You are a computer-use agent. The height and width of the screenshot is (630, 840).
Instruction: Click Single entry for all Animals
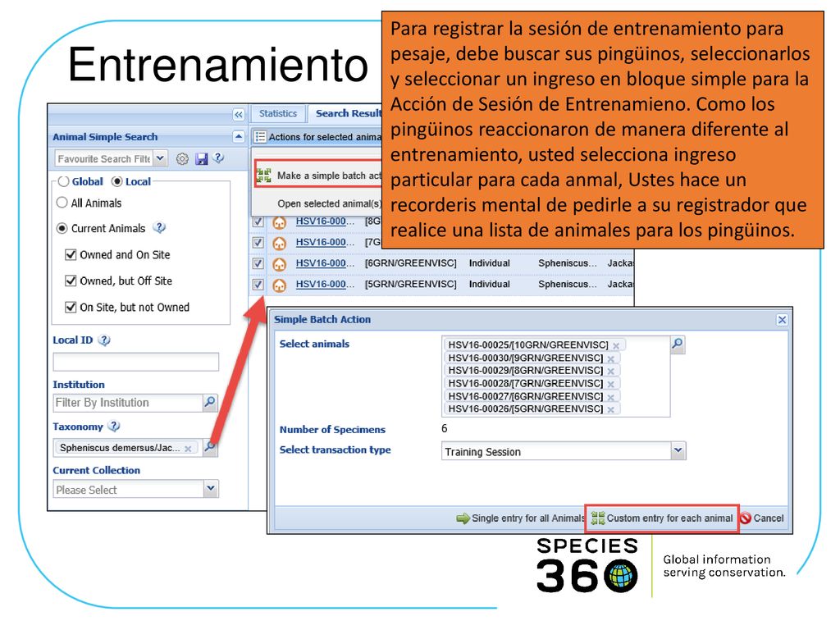(x=520, y=518)
